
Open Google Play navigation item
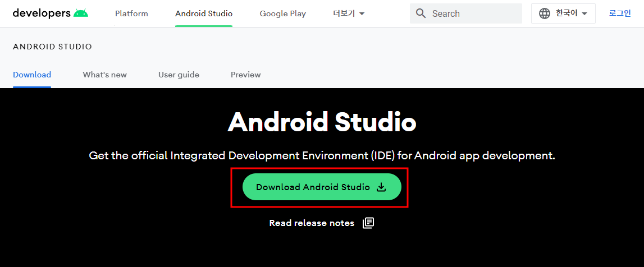coord(282,13)
